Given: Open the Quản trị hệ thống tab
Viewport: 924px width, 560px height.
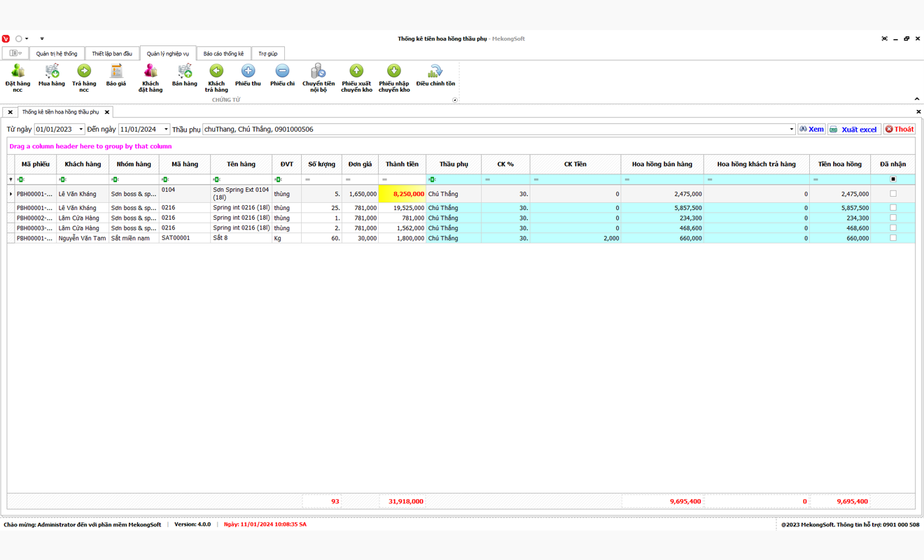Looking at the screenshot, I should click(57, 54).
